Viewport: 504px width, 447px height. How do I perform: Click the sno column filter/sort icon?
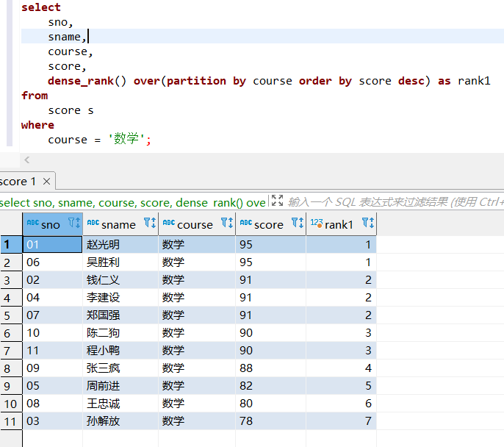click(74, 223)
